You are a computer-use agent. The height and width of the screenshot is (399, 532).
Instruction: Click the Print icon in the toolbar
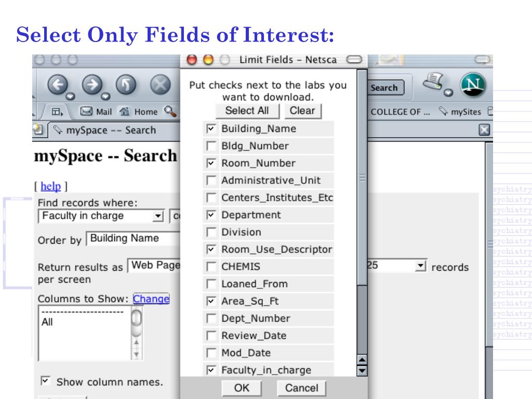(x=433, y=81)
